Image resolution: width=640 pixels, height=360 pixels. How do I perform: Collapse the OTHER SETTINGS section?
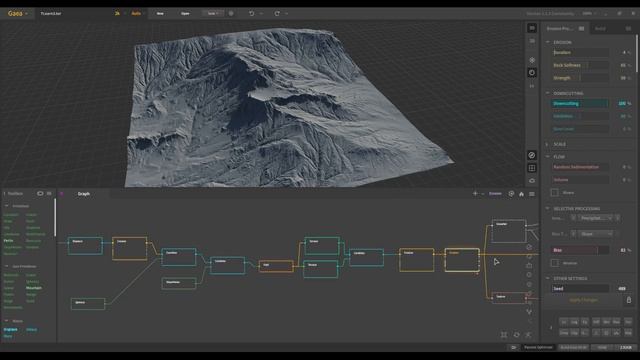[548, 278]
